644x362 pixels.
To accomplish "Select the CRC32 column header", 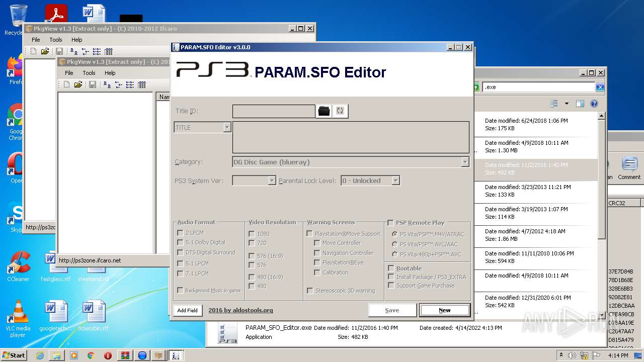I will pos(624,203).
